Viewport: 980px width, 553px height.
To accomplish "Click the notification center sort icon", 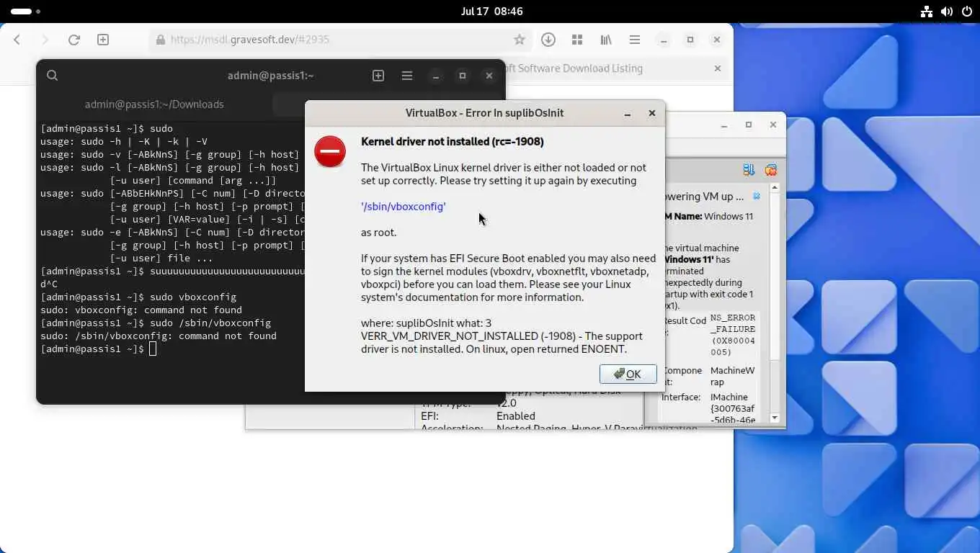I will point(749,170).
